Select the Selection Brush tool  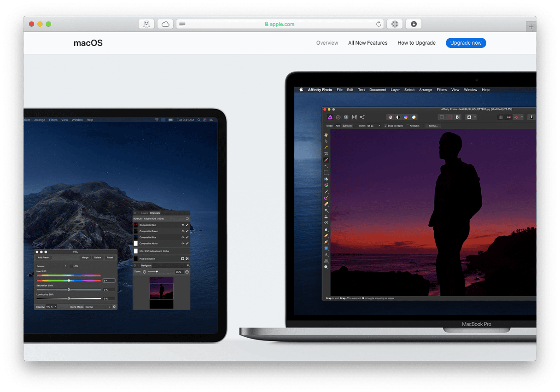(x=326, y=160)
